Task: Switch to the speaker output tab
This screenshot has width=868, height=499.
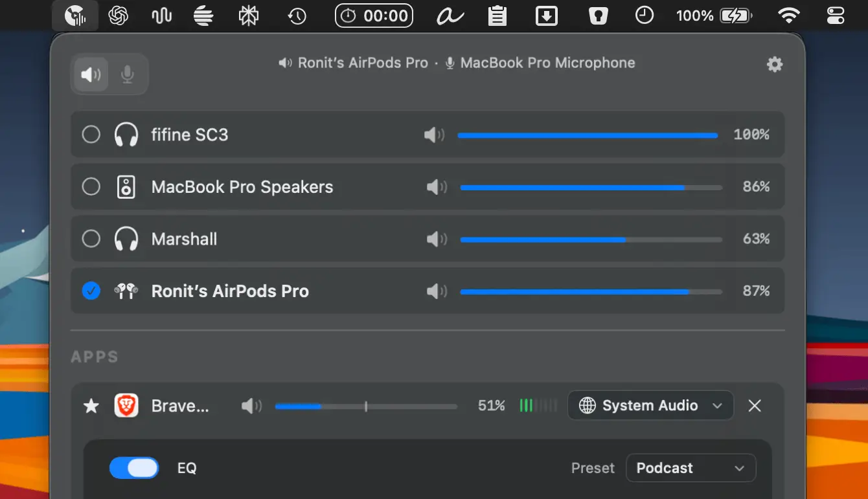Action: [91, 74]
